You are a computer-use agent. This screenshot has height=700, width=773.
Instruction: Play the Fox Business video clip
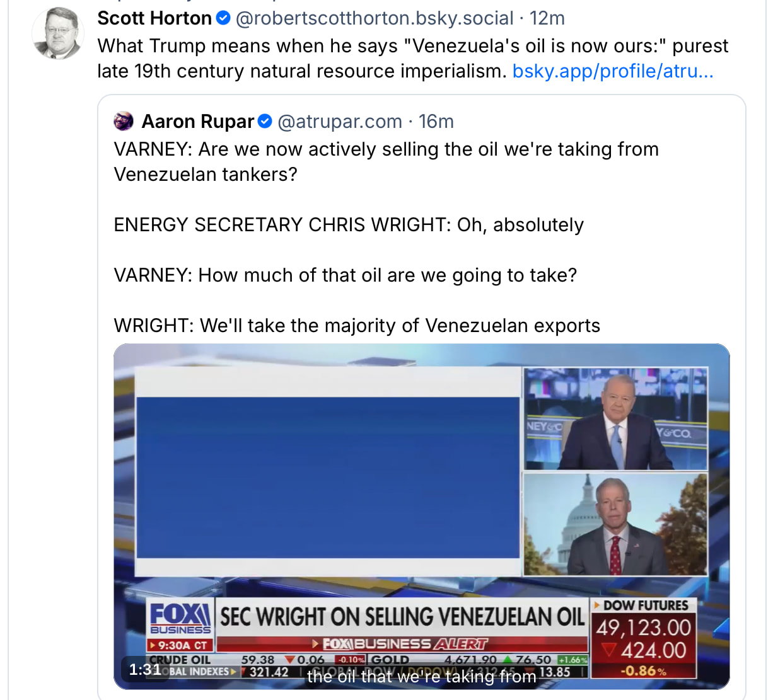point(421,516)
